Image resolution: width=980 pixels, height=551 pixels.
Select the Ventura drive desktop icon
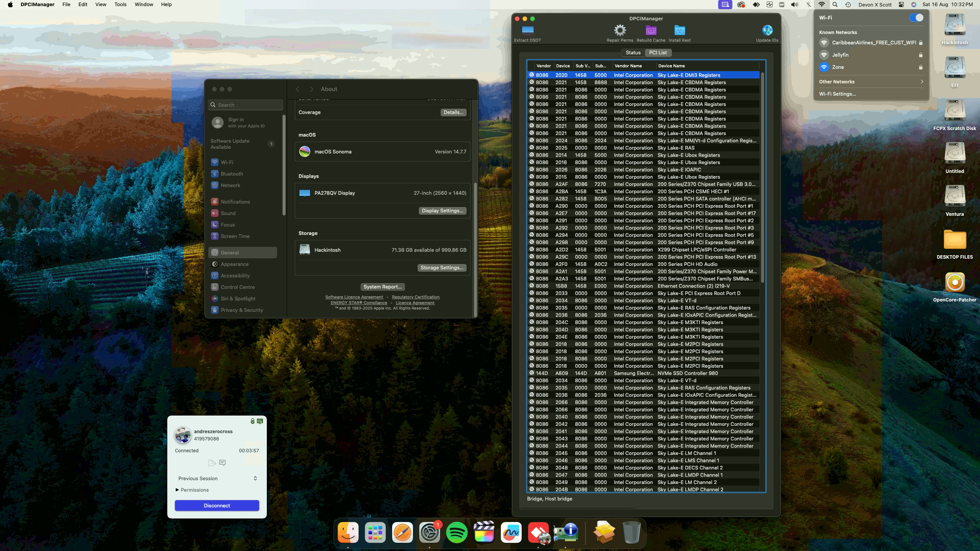pos(955,197)
